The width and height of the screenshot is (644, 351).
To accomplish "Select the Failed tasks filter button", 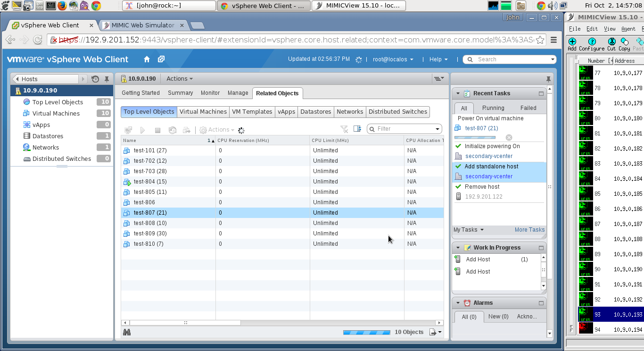I will coord(528,108).
